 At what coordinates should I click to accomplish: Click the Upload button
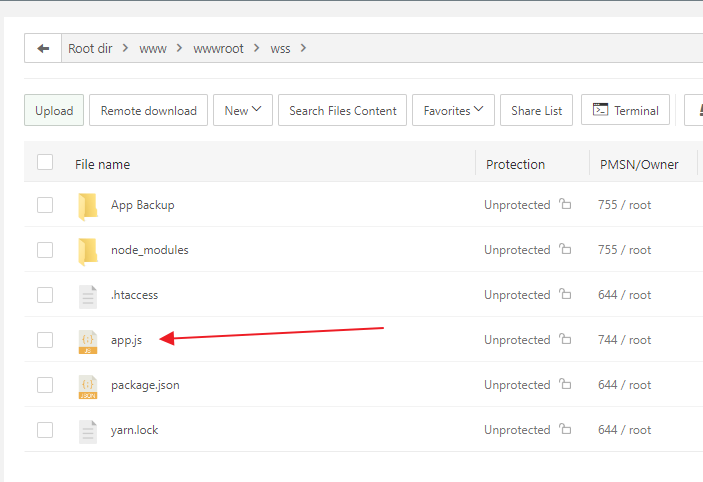click(x=54, y=111)
